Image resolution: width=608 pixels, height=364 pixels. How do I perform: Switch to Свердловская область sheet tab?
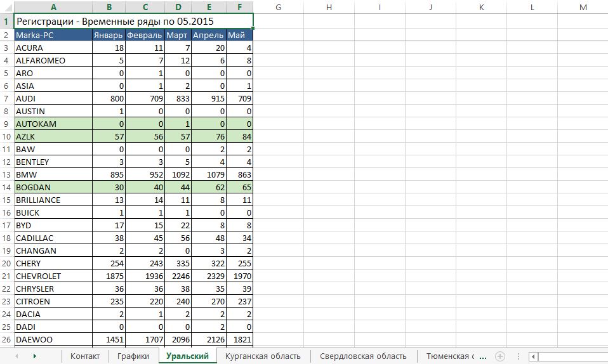(363, 356)
